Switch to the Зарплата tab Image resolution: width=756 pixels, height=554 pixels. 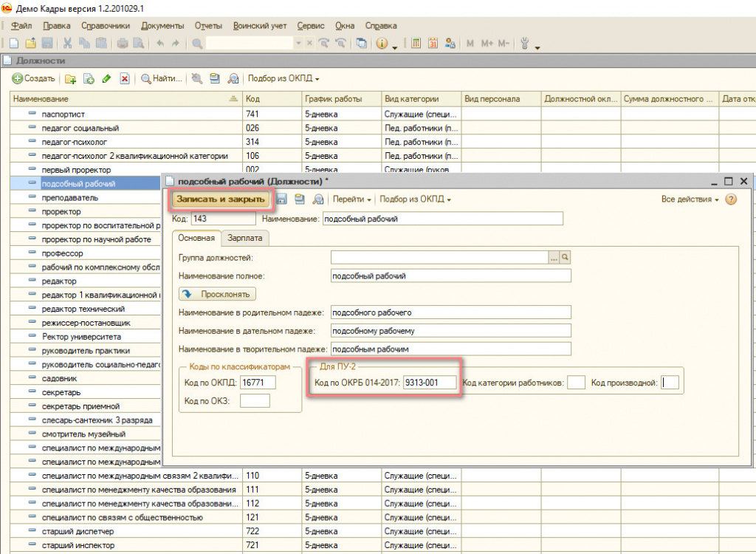click(x=245, y=238)
